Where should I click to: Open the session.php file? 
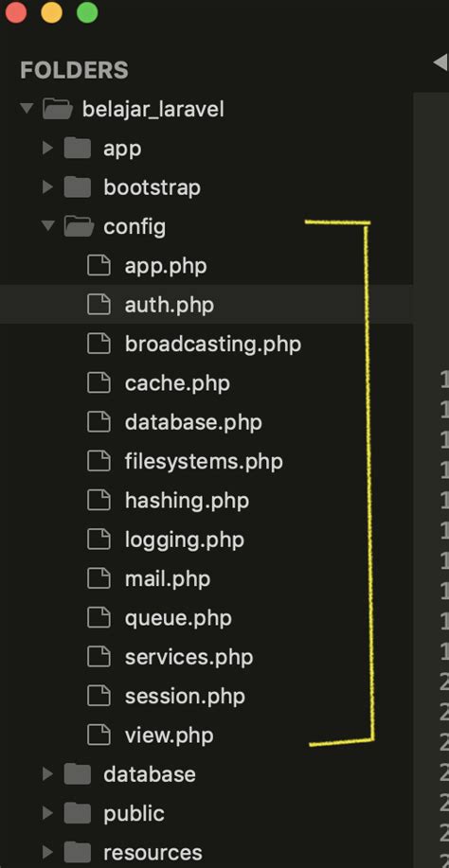click(x=185, y=697)
